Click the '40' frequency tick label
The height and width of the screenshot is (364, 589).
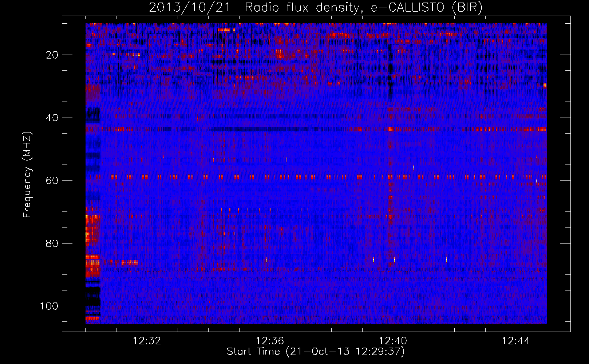tap(52, 118)
